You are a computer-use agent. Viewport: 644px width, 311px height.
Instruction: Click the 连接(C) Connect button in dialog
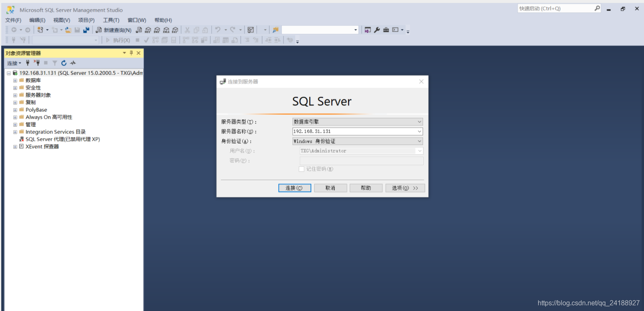(295, 188)
